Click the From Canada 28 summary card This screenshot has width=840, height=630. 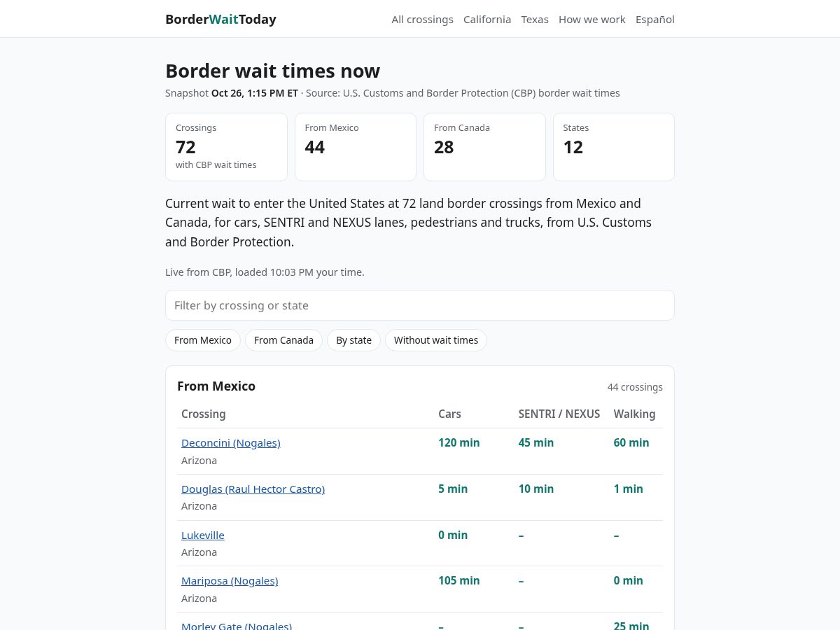pos(484,147)
